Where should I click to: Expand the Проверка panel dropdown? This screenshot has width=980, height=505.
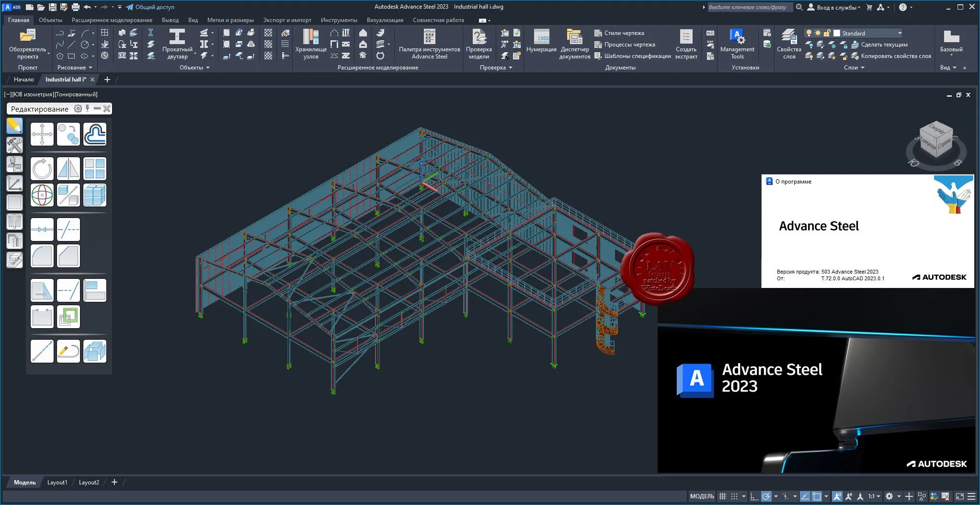[x=496, y=68]
